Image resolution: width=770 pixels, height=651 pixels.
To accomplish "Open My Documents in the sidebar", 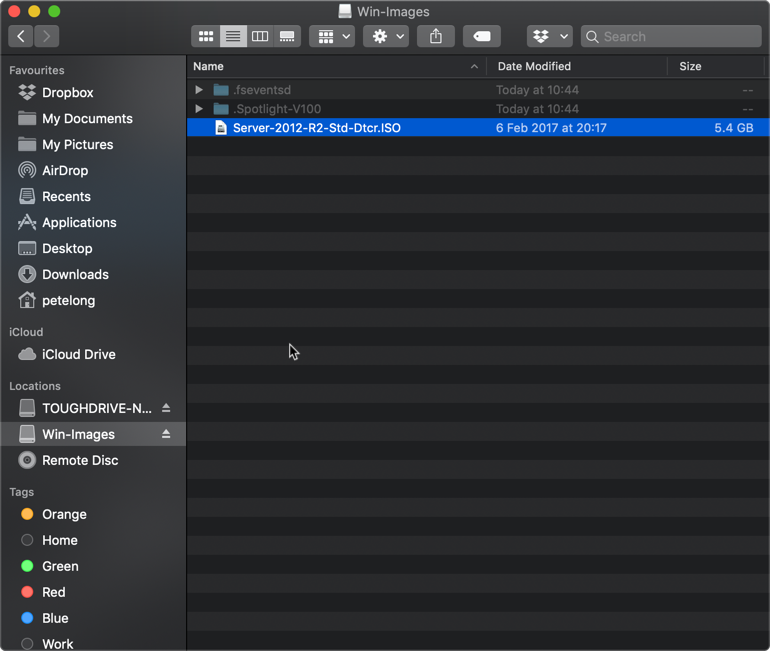I will pos(93,118).
